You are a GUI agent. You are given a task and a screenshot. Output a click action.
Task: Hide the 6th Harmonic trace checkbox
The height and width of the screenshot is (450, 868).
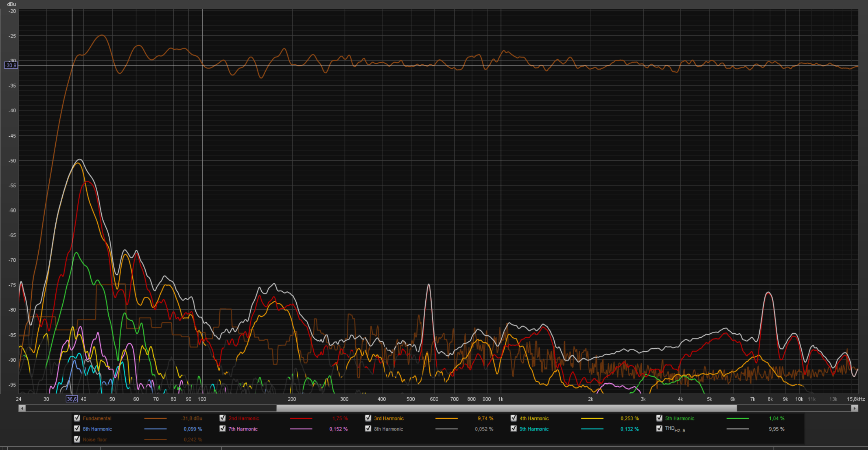click(77, 429)
